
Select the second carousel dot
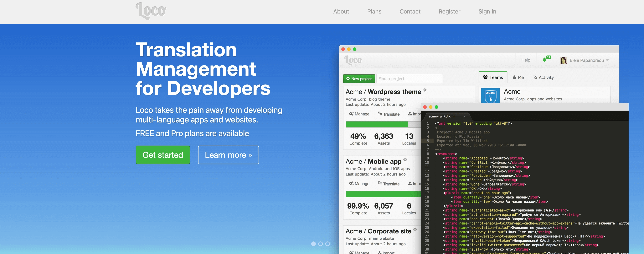[x=321, y=244]
